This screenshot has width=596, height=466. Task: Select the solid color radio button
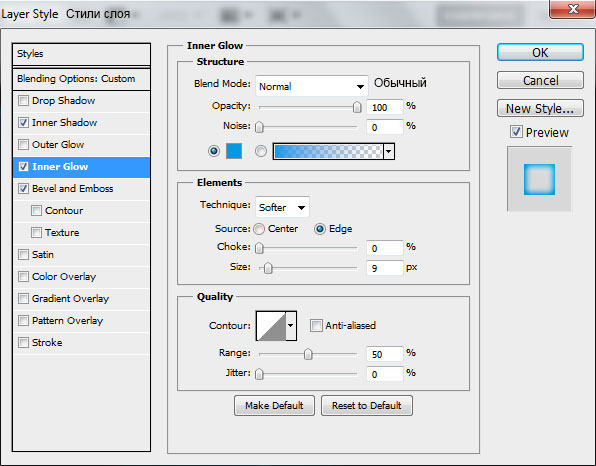(x=214, y=151)
